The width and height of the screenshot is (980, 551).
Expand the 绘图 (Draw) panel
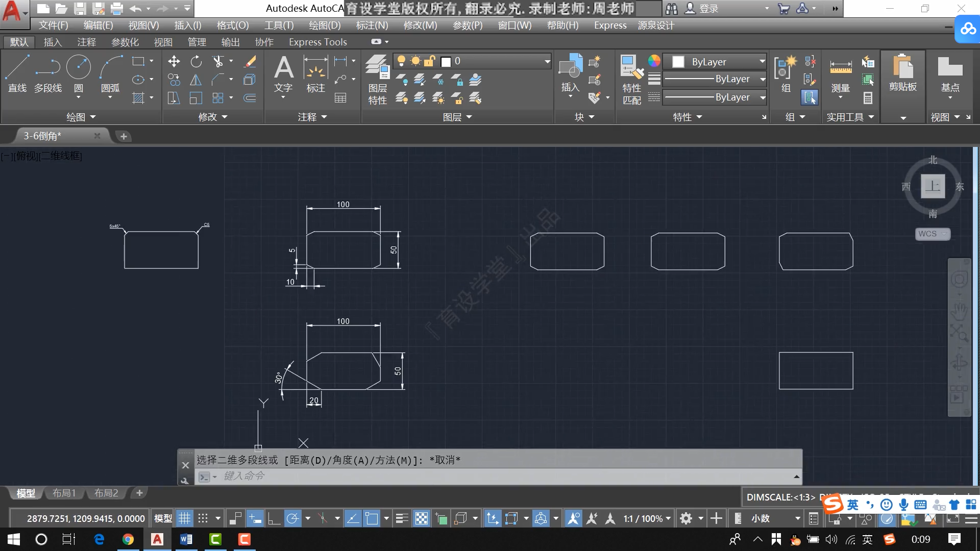tap(81, 117)
